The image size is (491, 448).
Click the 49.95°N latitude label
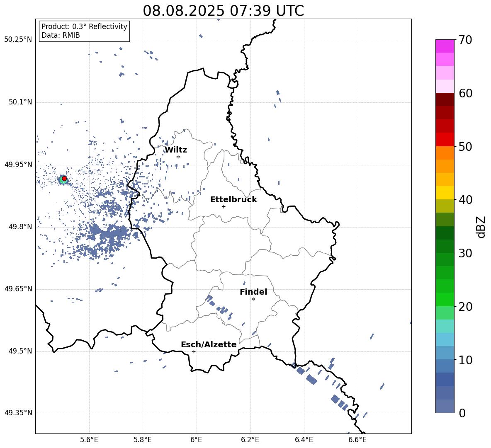point(18,165)
